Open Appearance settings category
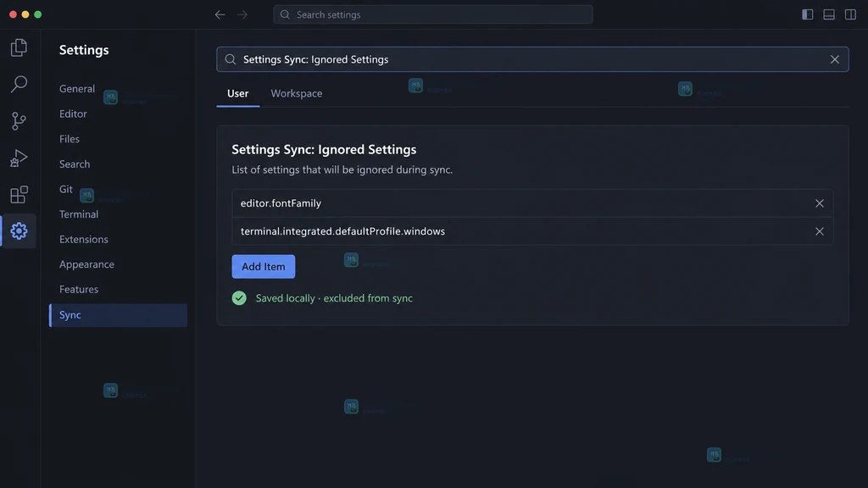868x488 pixels. 87,264
